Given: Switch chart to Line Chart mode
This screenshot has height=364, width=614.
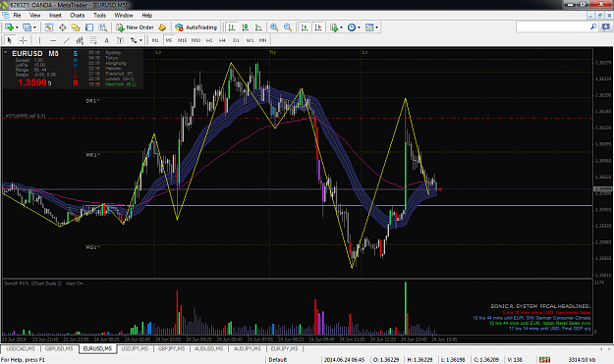Looking at the screenshot, I should (258, 27).
